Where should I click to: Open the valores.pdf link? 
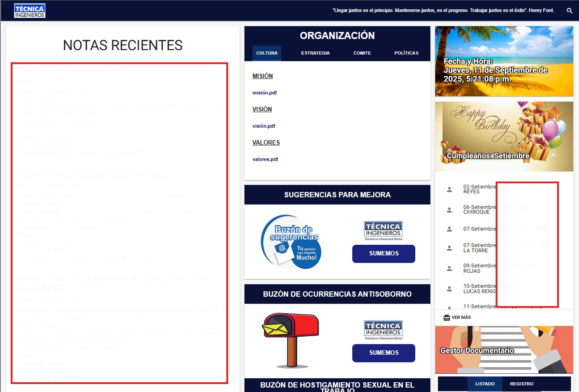coord(265,159)
